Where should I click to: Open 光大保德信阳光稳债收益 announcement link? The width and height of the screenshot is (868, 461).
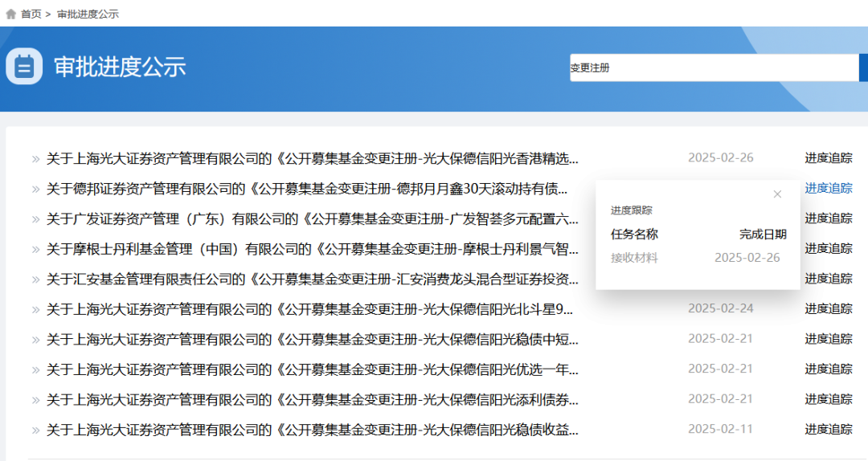[312, 430]
